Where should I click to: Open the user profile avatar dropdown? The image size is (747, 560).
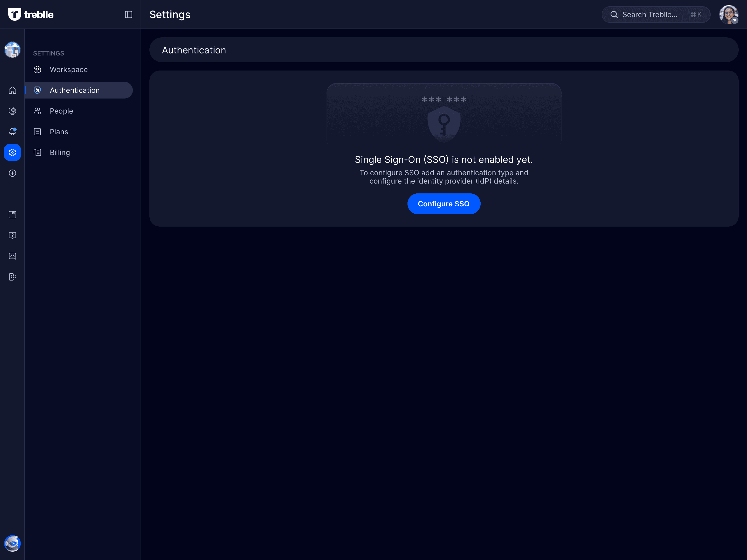[x=728, y=15]
